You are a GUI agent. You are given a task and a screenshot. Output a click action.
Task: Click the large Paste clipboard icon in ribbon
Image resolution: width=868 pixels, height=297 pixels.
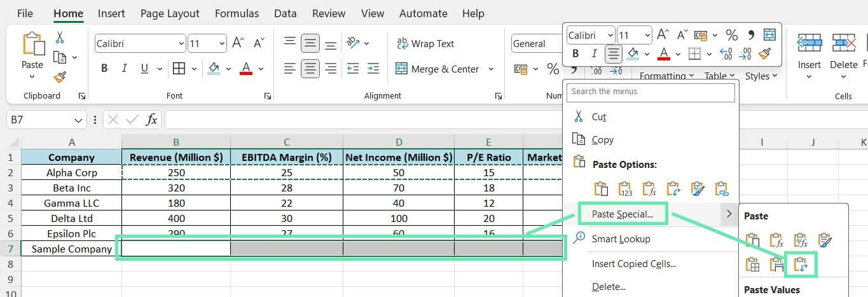[x=32, y=45]
